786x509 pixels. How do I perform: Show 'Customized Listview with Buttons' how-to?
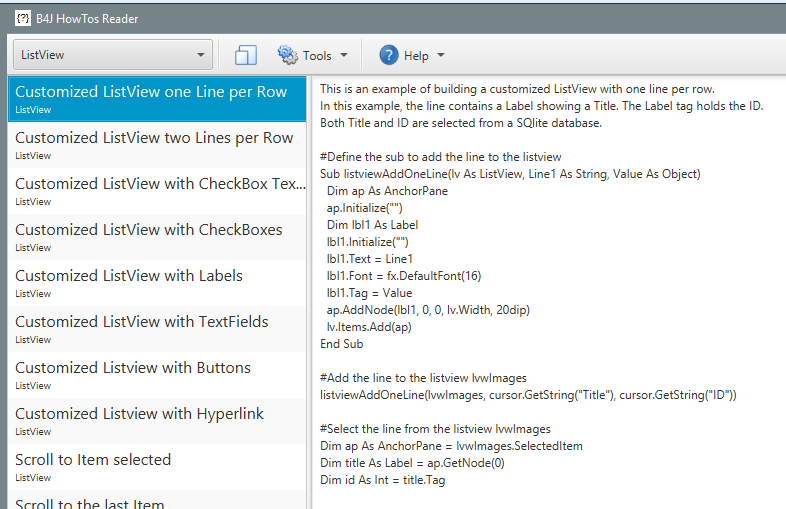pos(133,374)
